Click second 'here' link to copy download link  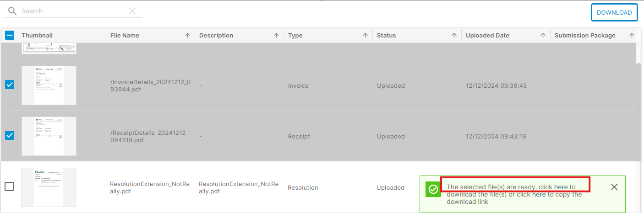[539, 194]
